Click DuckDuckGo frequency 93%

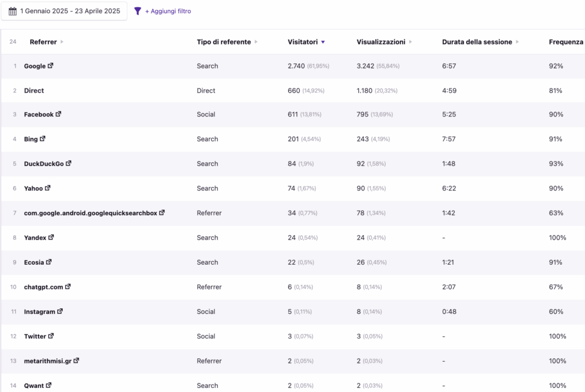click(556, 164)
